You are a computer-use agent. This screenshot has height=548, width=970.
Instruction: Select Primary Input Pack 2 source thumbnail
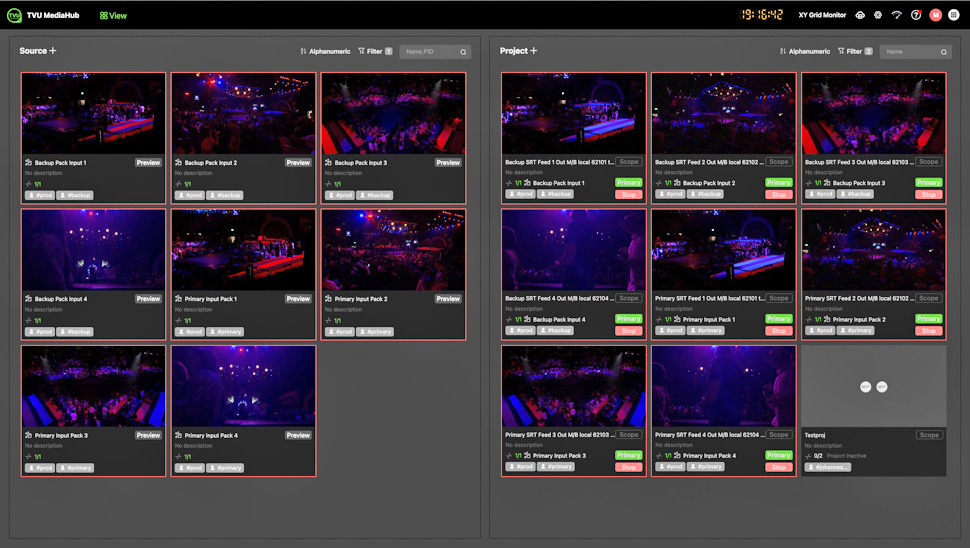(393, 250)
